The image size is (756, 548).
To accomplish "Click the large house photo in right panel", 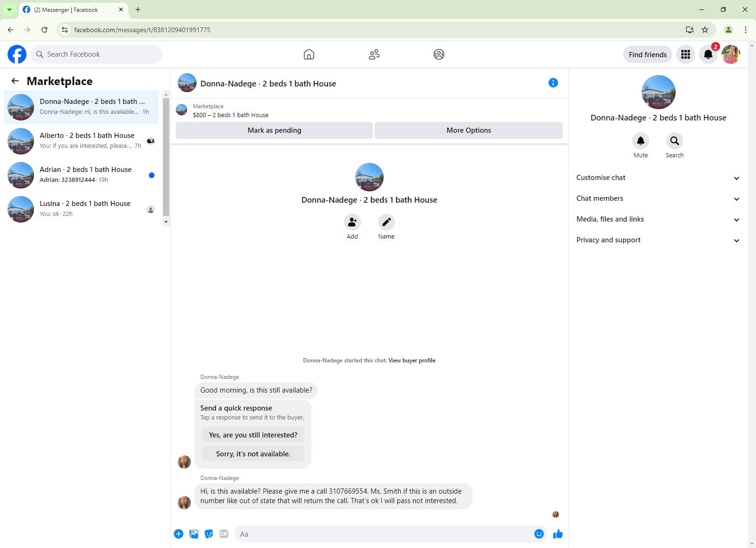I will click(x=658, y=92).
